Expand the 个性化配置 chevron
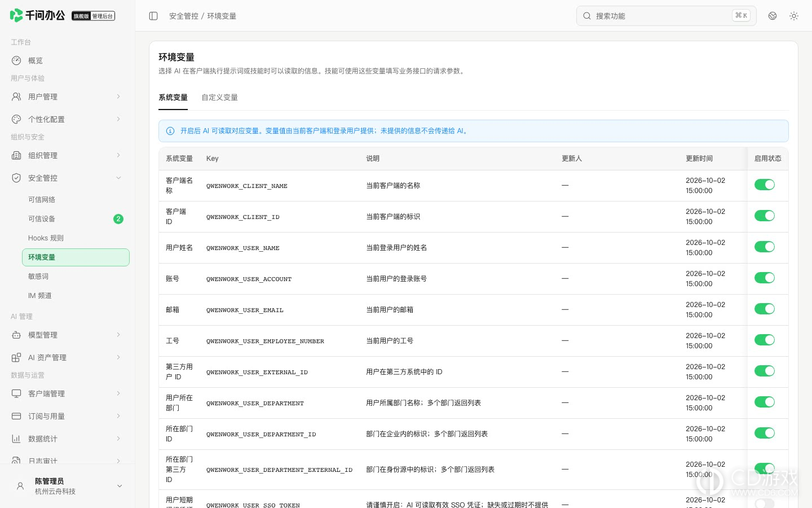Image resolution: width=812 pixels, height=508 pixels. coord(118,119)
